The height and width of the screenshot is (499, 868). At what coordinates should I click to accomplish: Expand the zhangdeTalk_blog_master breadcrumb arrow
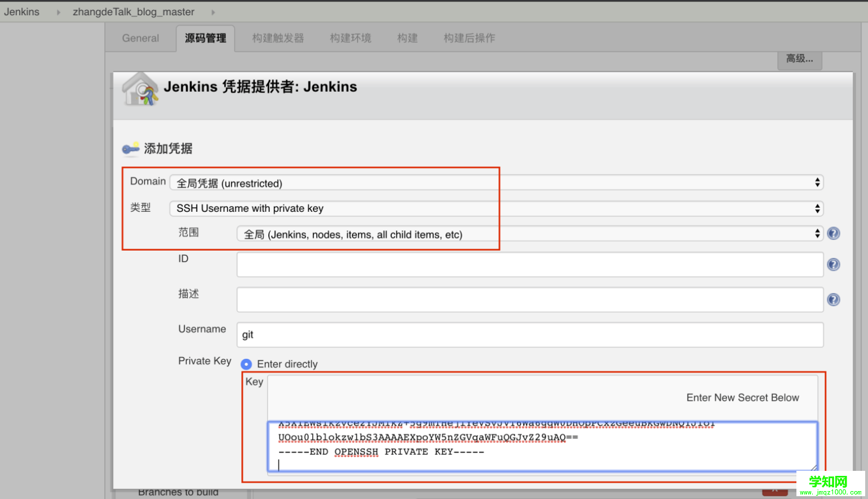(x=213, y=12)
